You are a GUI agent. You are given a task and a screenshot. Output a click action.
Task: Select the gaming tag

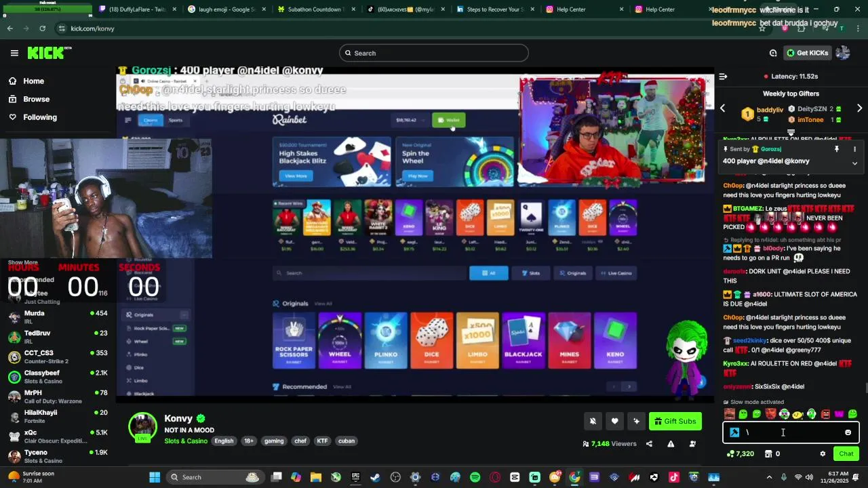pyautogui.click(x=274, y=441)
